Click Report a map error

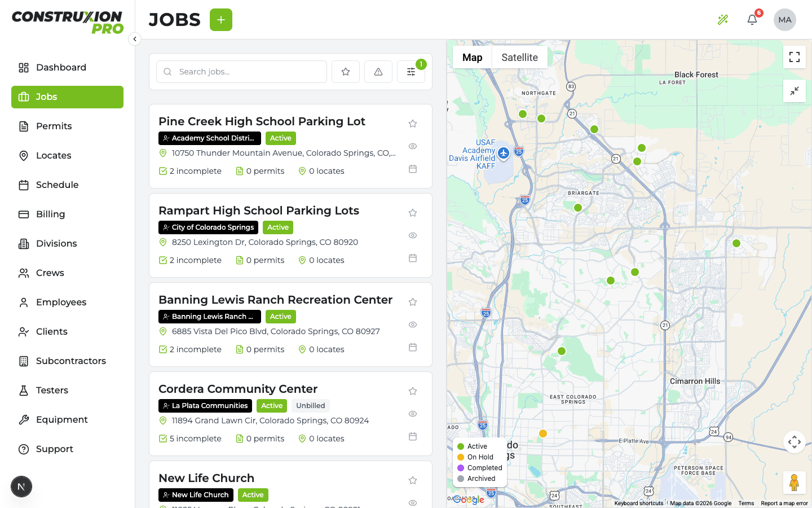[784, 503]
